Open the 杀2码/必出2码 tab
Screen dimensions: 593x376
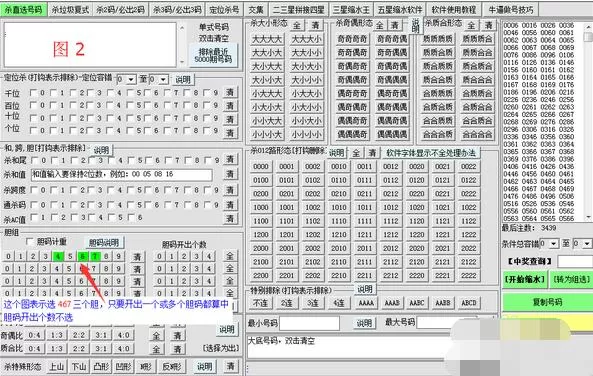click(121, 9)
